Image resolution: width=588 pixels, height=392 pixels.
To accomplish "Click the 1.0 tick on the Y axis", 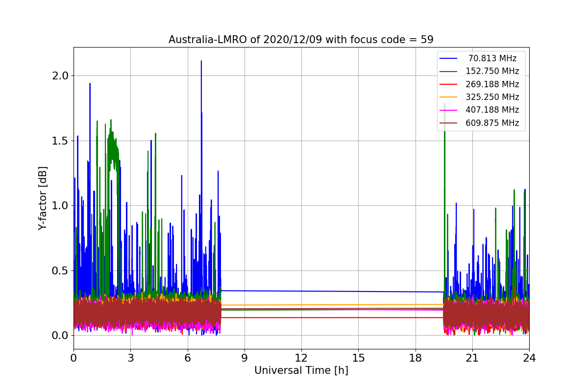I will [61, 205].
